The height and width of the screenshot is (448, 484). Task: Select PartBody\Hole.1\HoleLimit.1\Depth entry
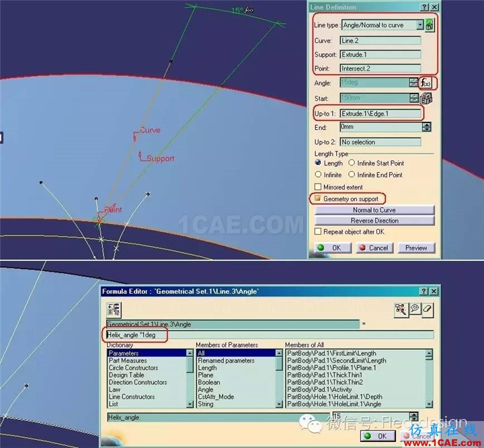coord(356,397)
